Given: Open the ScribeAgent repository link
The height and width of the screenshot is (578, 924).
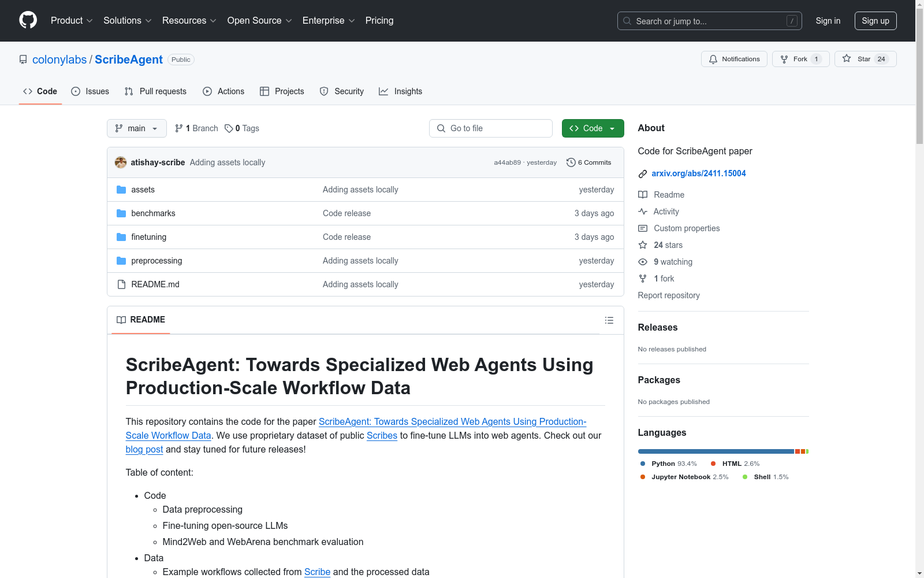Looking at the screenshot, I should tap(129, 60).
